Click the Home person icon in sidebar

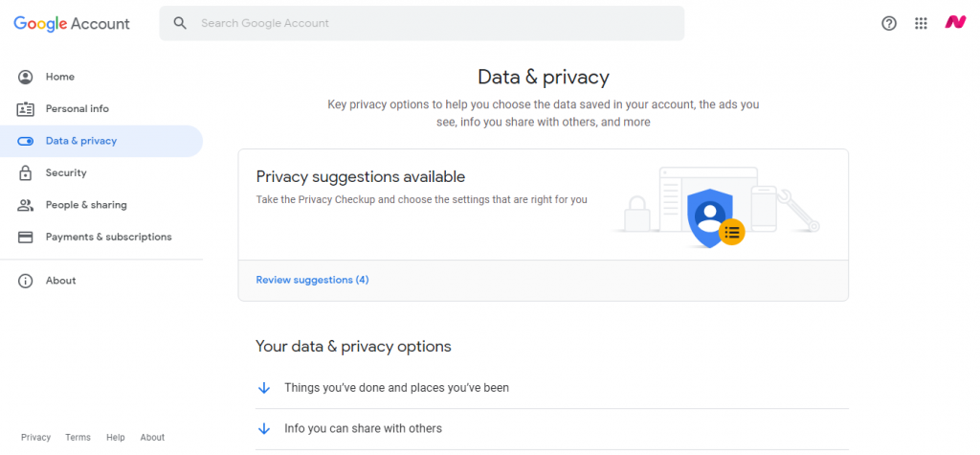tap(25, 77)
